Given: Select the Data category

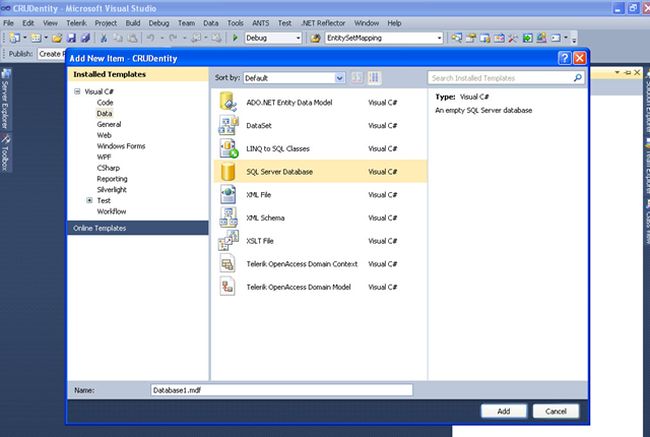Looking at the screenshot, I should [x=104, y=113].
